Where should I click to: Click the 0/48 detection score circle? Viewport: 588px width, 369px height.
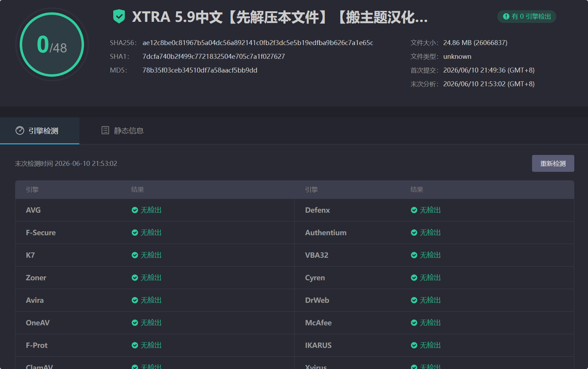pyautogui.click(x=52, y=44)
